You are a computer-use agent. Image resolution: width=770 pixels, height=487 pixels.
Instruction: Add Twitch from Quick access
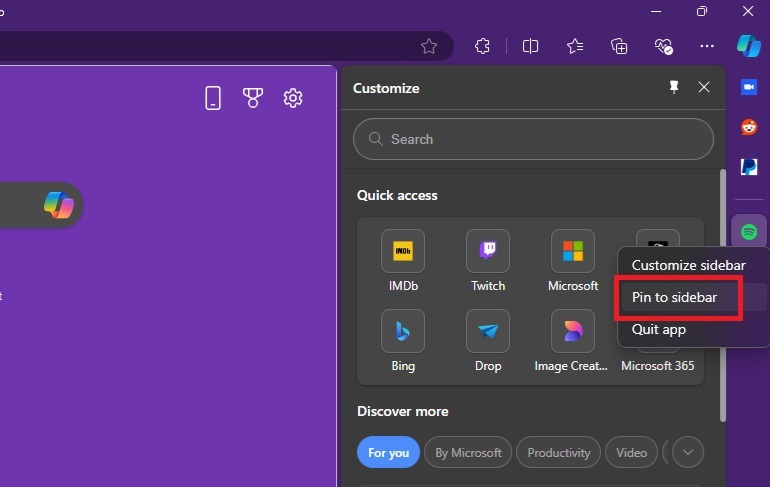click(x=488, y=251)
